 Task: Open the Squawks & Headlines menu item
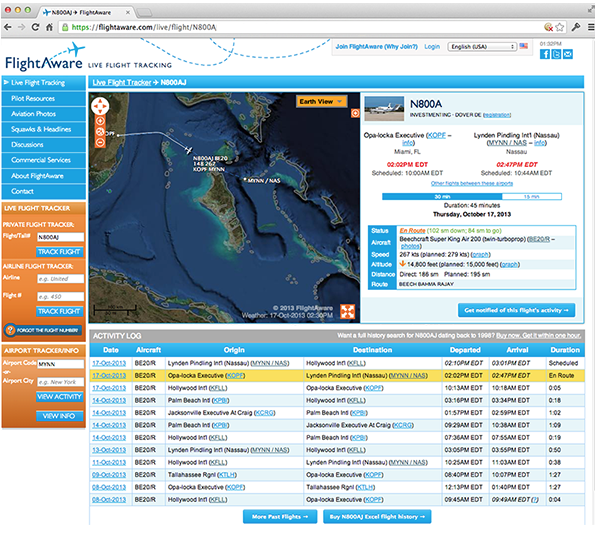(44, 129)
